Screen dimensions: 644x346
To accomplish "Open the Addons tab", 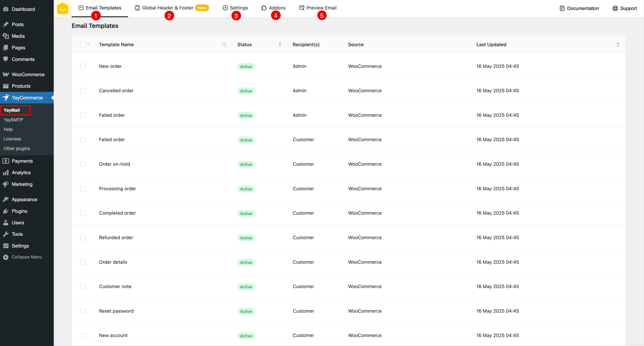I will coord(277,8).
